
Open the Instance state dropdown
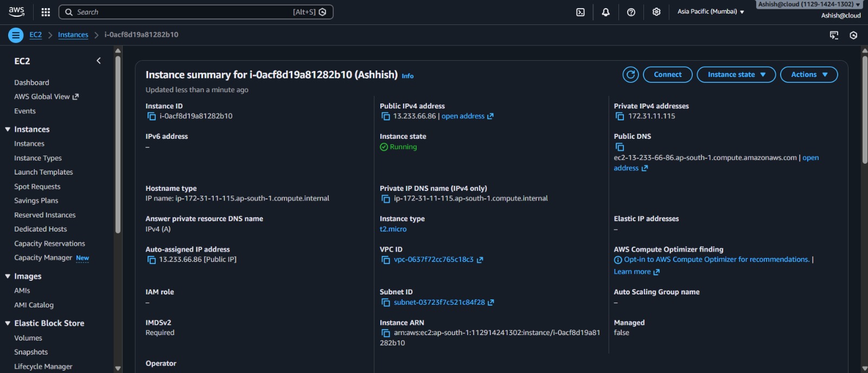tap(736, 75)
